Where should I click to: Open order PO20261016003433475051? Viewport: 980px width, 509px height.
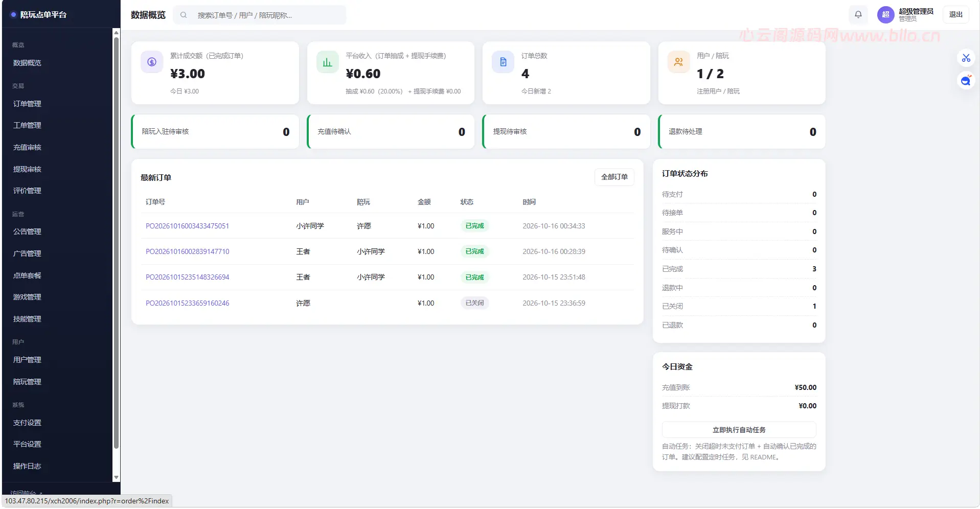187,226
